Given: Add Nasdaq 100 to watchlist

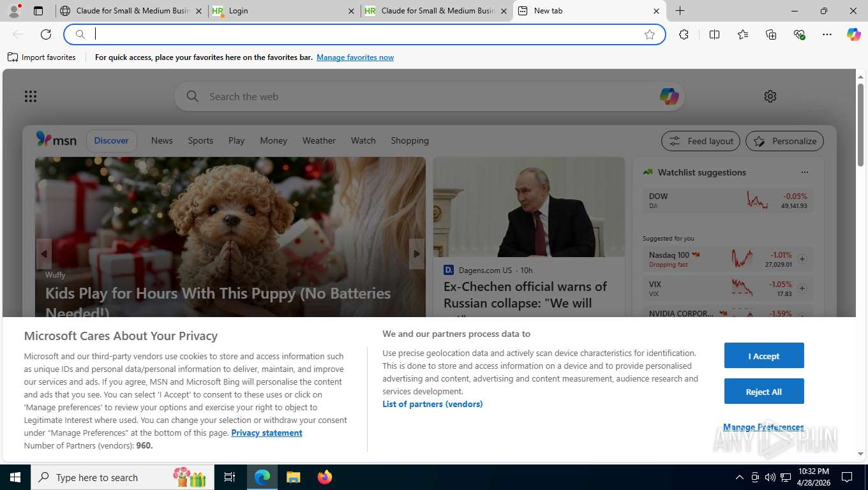Looking at the screenshot, I should point(802,259).
